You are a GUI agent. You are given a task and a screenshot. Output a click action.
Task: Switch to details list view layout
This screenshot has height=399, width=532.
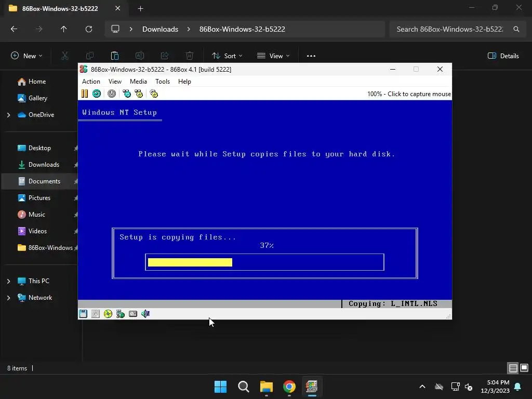513,368
